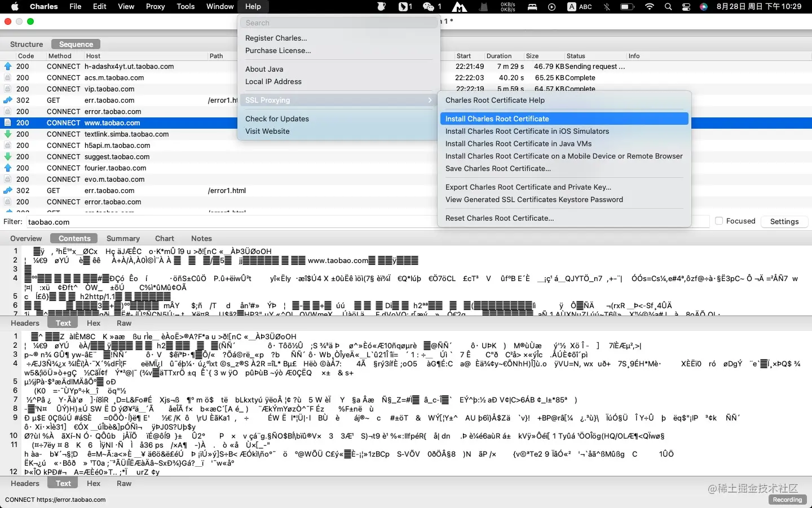Select Check for Updates menu item
This screenshot has width=812, height=508.
(x=339, y=119)
